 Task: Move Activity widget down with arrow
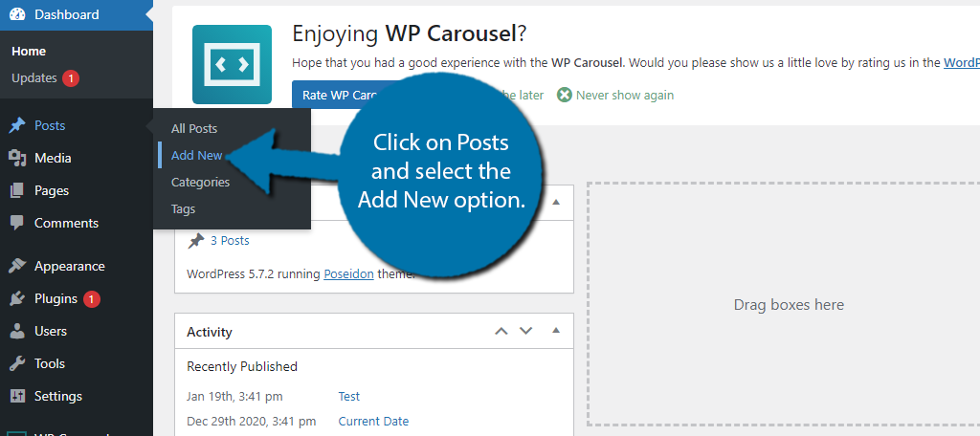point(525,332)
